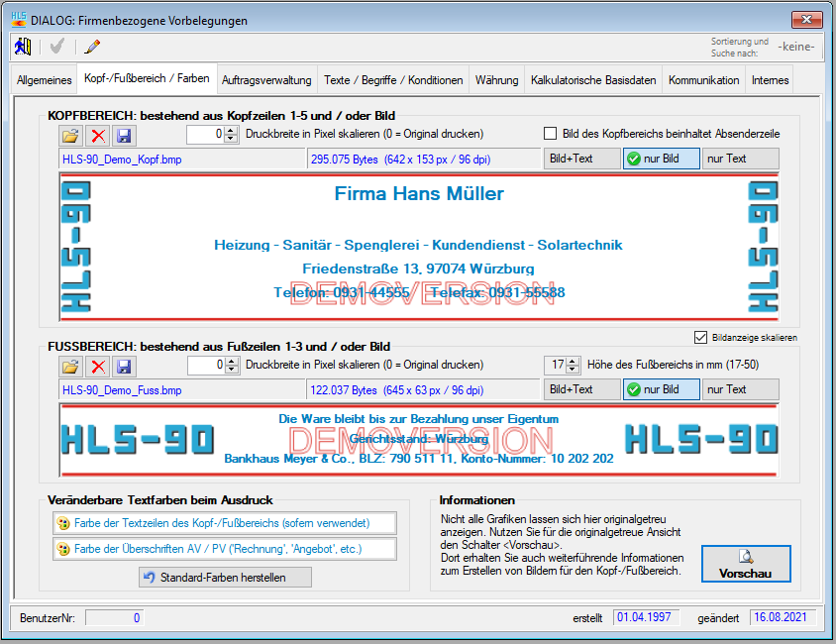The image size is (836, 644).
Task: Click 'Standard-Farben herstellen' button
Action: pyautogui.click(x=226, y=577)
